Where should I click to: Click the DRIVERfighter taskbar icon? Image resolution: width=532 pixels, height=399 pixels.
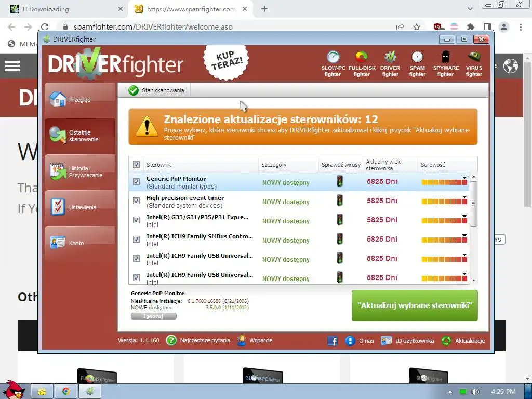(x=89, y=392)
